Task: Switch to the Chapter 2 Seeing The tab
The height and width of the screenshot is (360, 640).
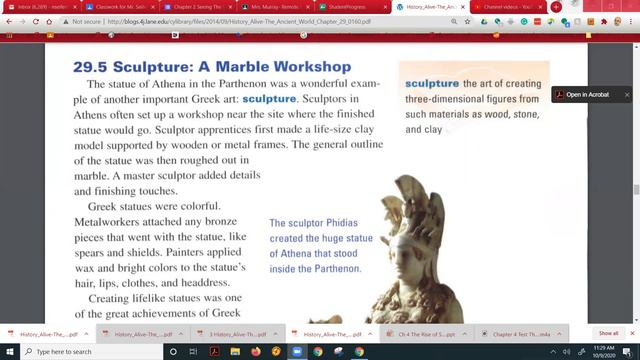Action: [198, 7]
